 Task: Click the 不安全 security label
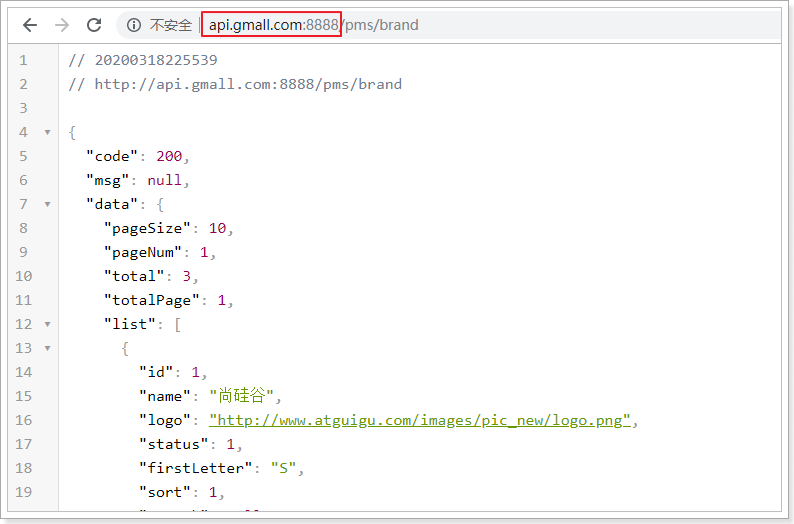(x=170, y=25)
